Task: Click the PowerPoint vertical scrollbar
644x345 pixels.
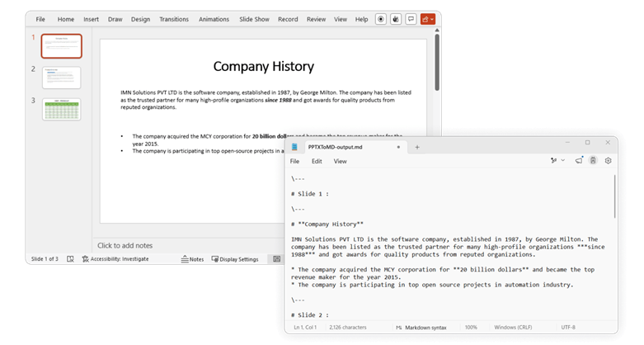Action: click(437, 63)
